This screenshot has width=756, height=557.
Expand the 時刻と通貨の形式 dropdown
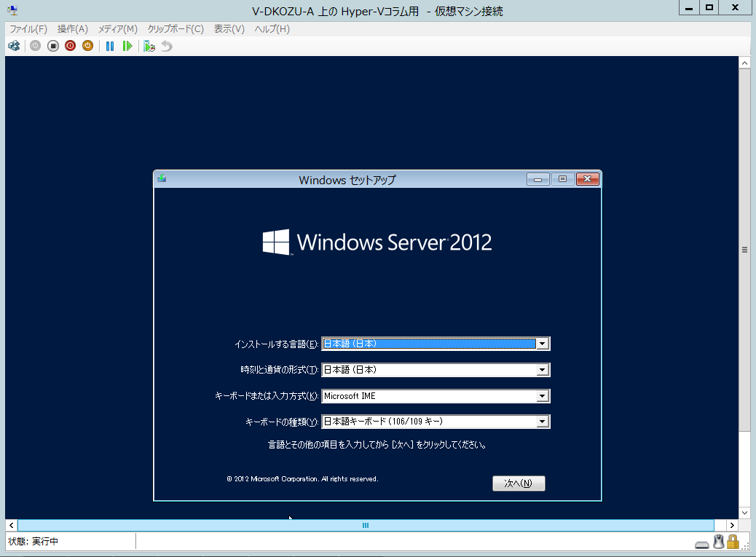[x=543, y=370]
